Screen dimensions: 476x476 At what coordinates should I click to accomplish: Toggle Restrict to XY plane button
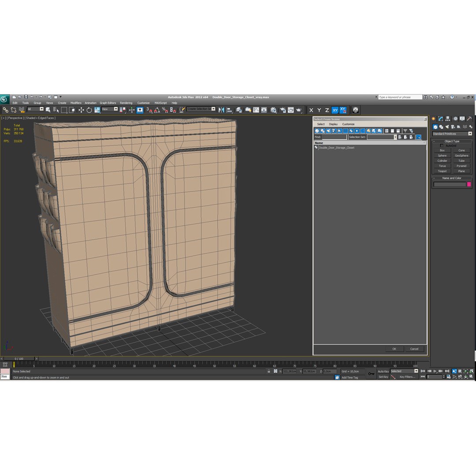tap(335, 110)
